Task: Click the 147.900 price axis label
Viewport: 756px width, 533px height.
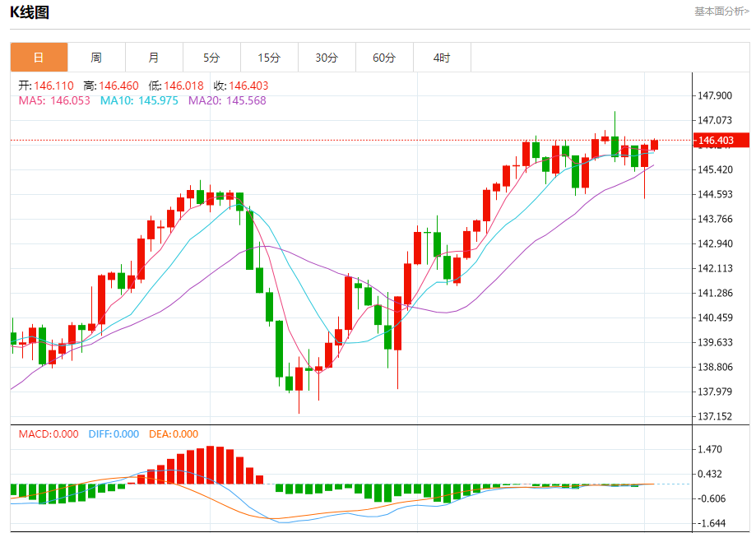Action: coord(715,95)
